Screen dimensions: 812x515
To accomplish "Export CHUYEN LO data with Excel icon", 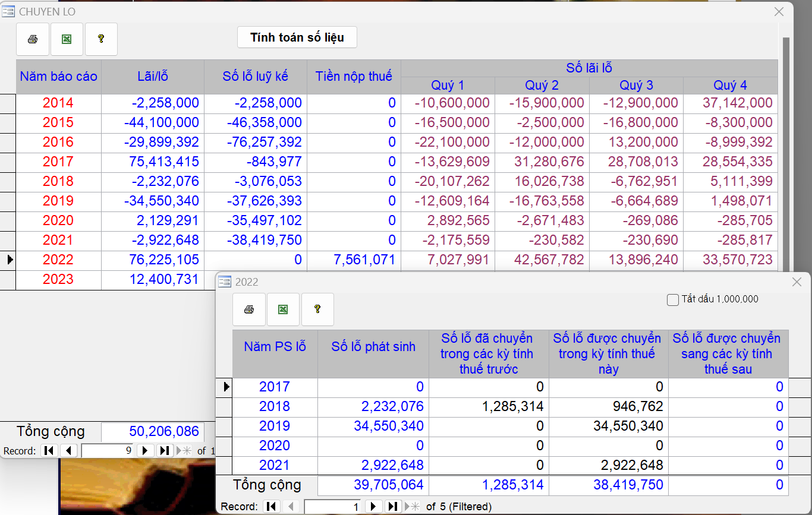I will tap(67, 39).
